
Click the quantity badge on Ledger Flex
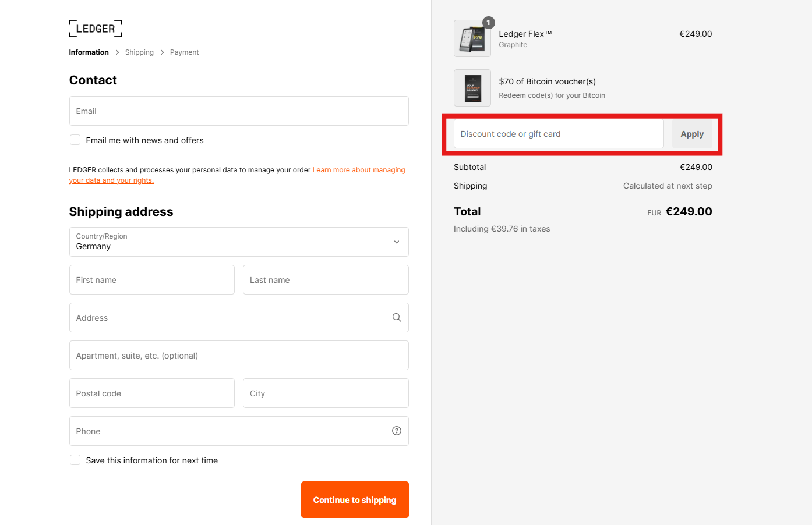point(489,23)
